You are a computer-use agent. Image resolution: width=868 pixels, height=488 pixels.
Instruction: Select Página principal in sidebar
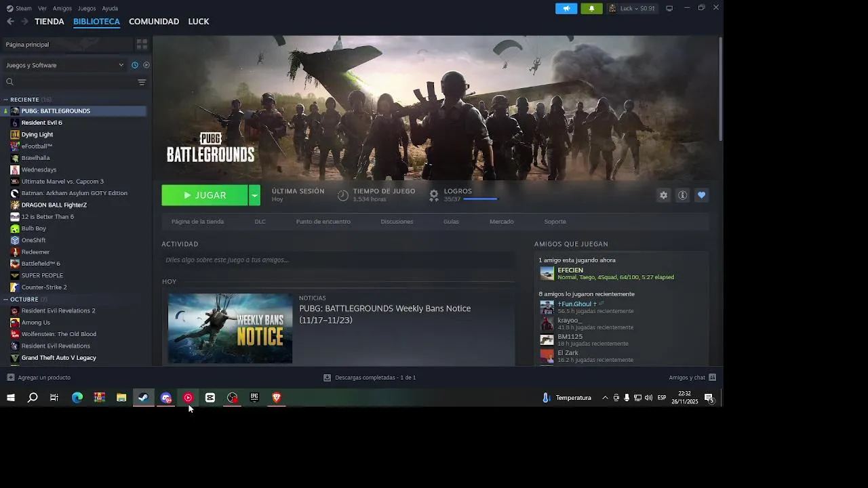pos(66,44)
